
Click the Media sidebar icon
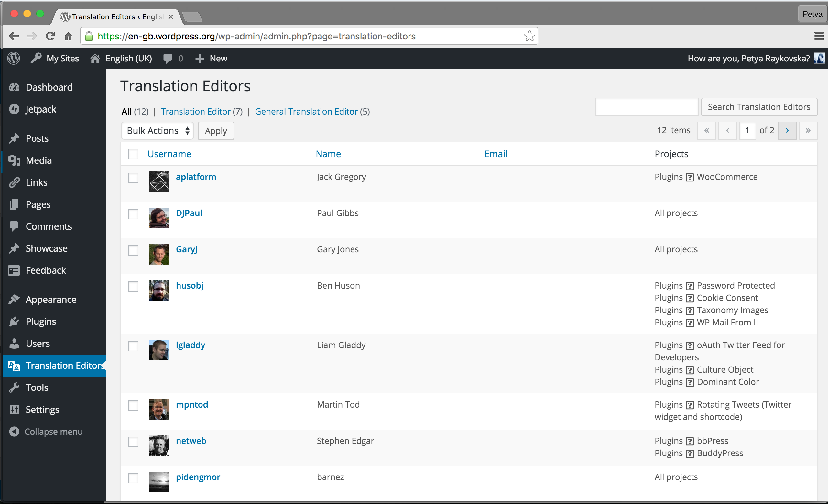pyautogui.click(x=14, y=160)
